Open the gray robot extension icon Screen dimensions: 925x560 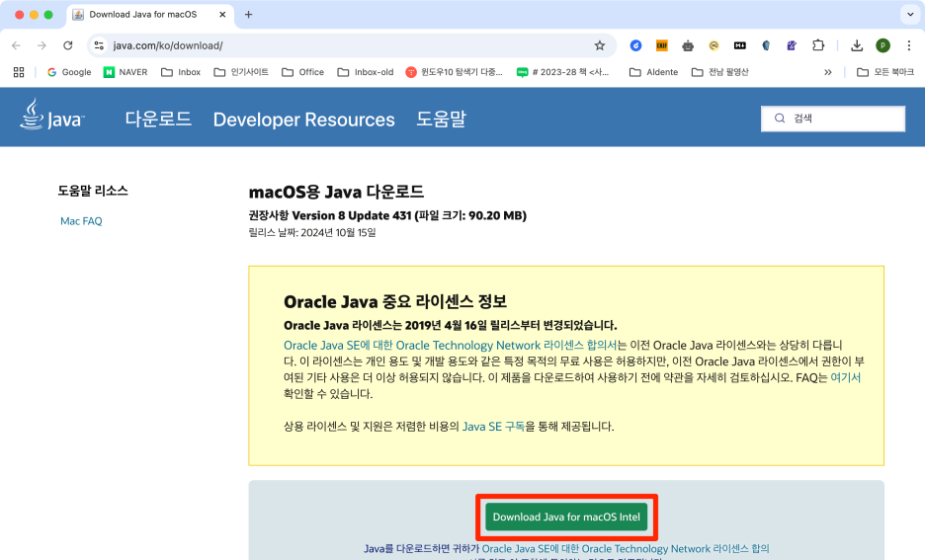pyautogui.click(x=688, y=45)
